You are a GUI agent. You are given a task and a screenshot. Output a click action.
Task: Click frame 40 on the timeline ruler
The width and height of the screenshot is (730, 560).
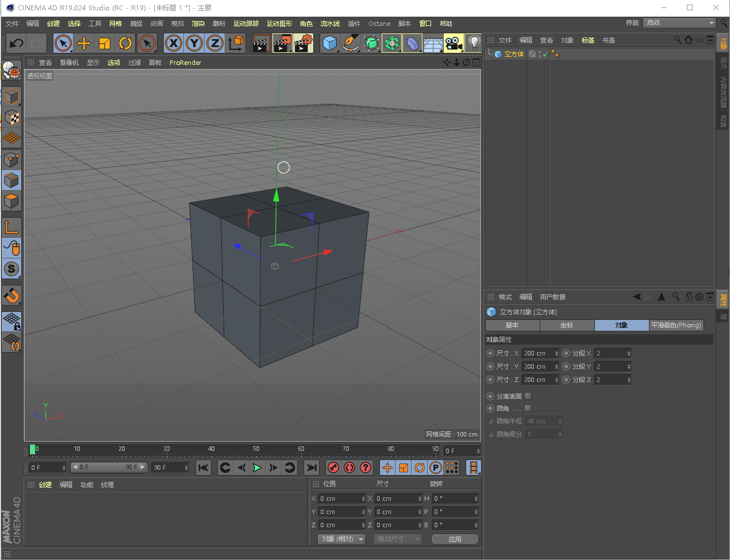(x=212, y=450)
